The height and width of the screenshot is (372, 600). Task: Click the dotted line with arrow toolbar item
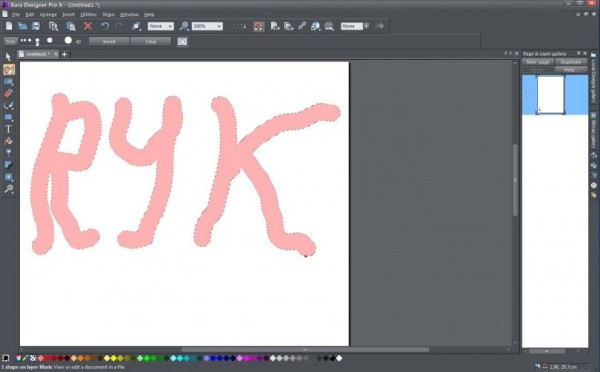239,26
